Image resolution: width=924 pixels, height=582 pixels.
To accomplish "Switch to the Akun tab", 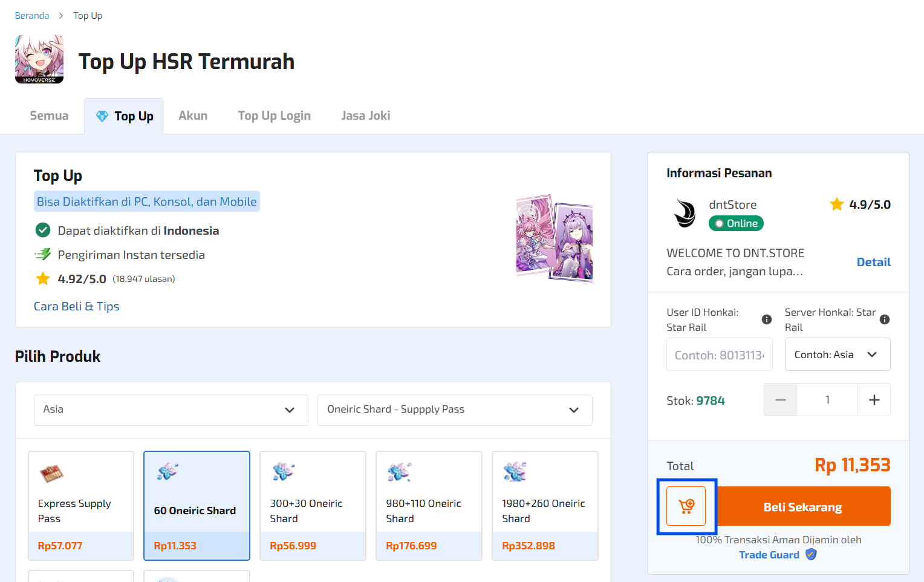I will coord(193,116).
